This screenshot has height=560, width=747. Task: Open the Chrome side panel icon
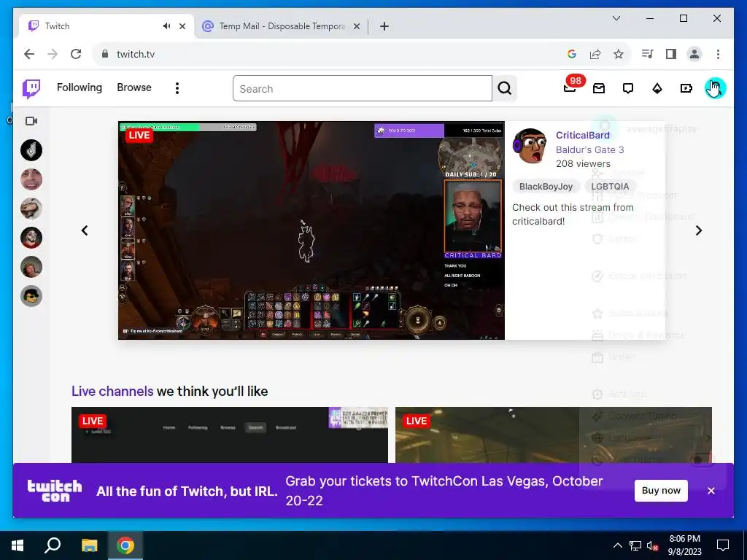(x=671, y=54)
